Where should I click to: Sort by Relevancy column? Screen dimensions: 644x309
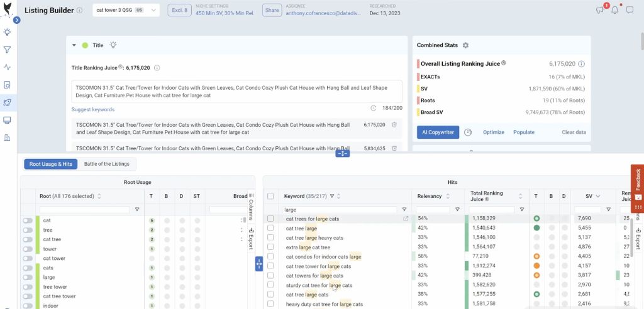[x=448, y=196]
